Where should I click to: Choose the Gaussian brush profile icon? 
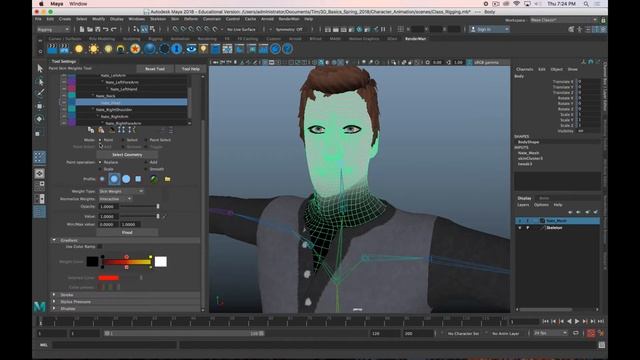(x=102, y=179)
